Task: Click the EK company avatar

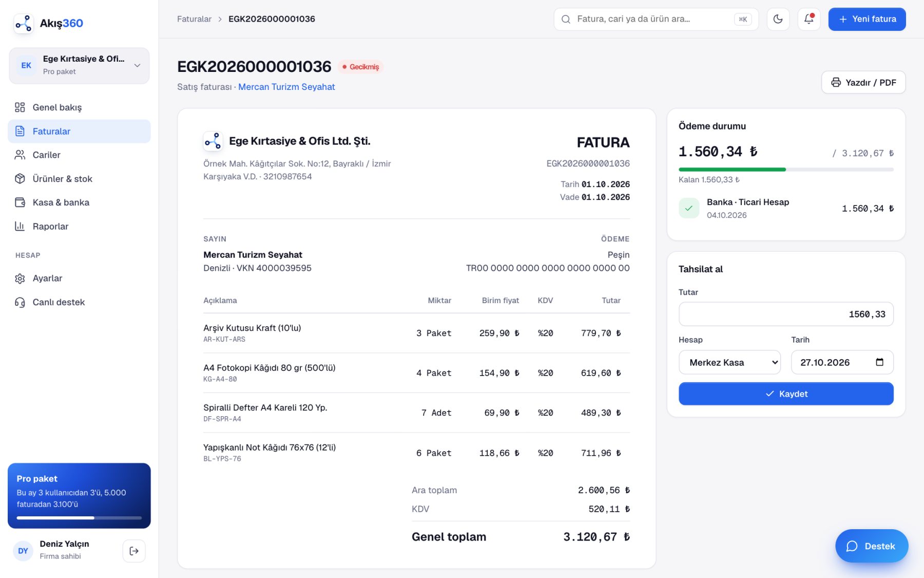Action: tap(26, 65)
